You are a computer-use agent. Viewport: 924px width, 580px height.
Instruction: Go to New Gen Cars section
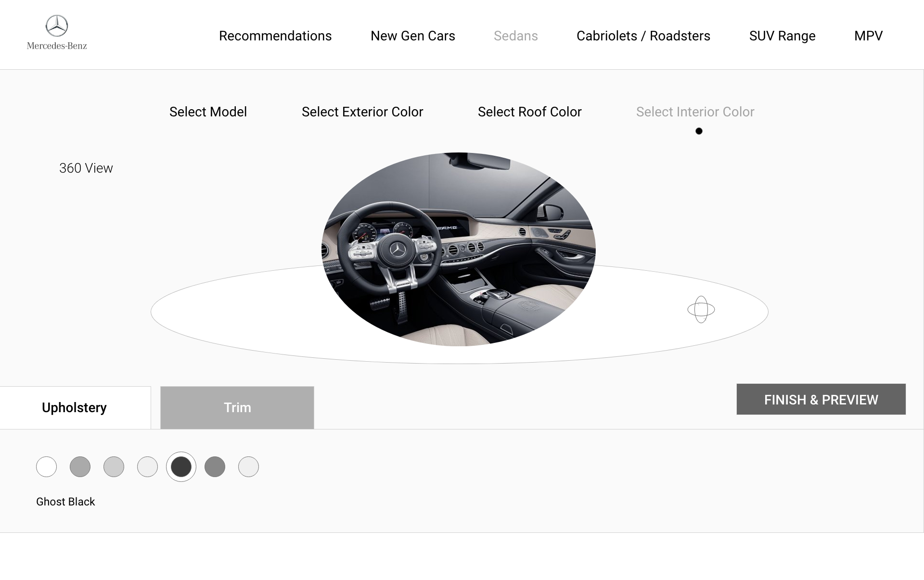click(x=412, y=36)
